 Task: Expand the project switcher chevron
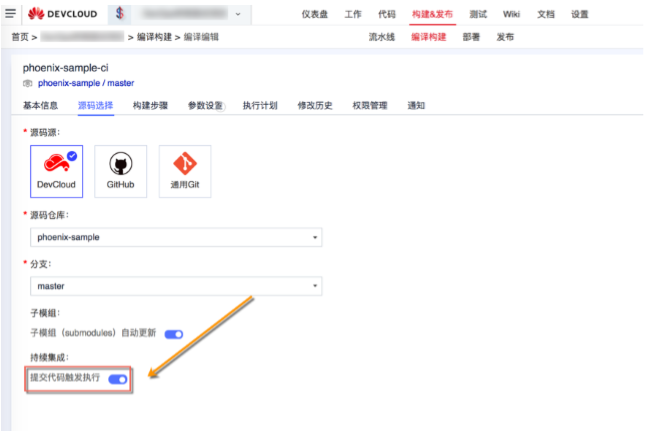238,14
